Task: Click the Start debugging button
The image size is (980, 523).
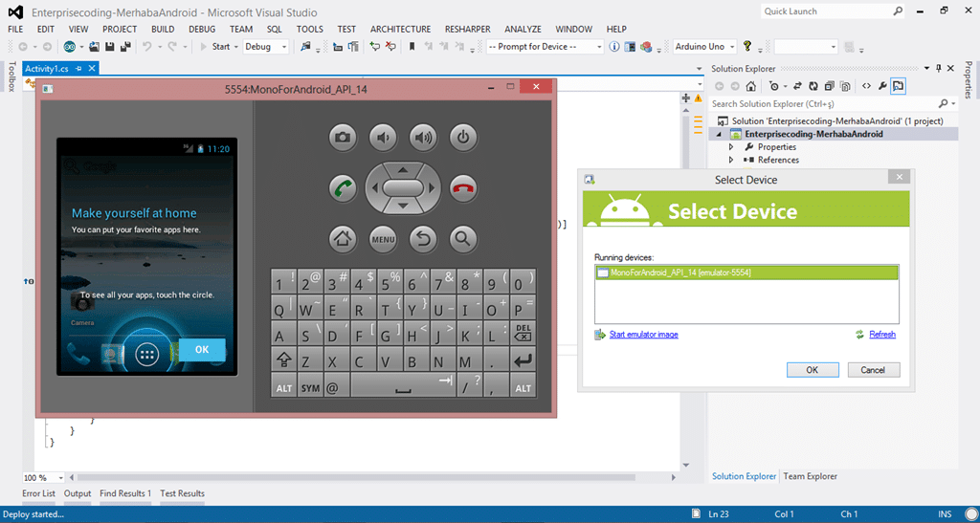Action: [215, 47]
